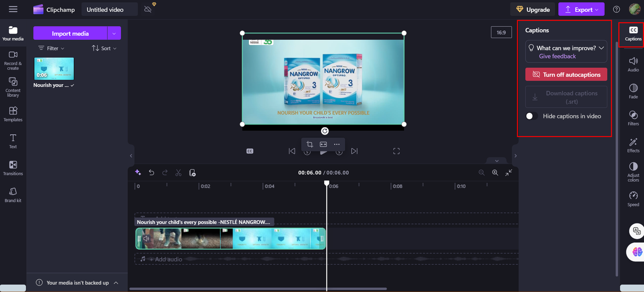This screenshot has width=644, height=292.
Task: Click Download captions (.srt) button
Action: pyautogui.click(x=567, y=97)
